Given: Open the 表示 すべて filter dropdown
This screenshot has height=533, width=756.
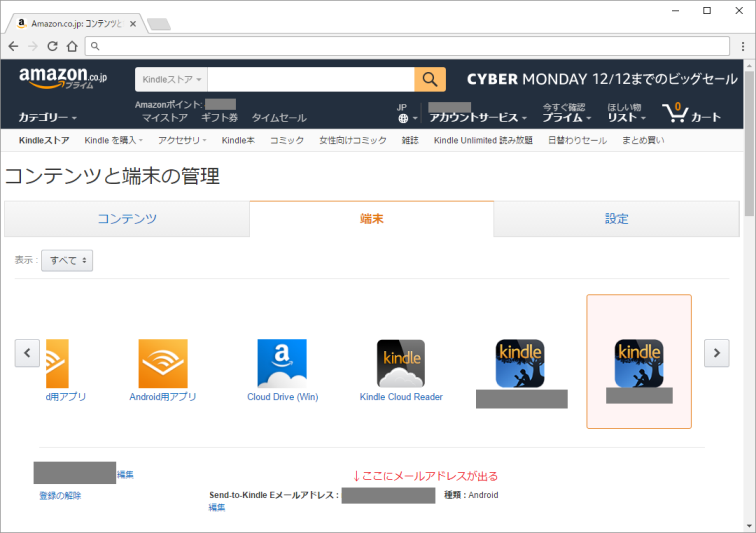Looking at the screenshot, I should 67,260.
